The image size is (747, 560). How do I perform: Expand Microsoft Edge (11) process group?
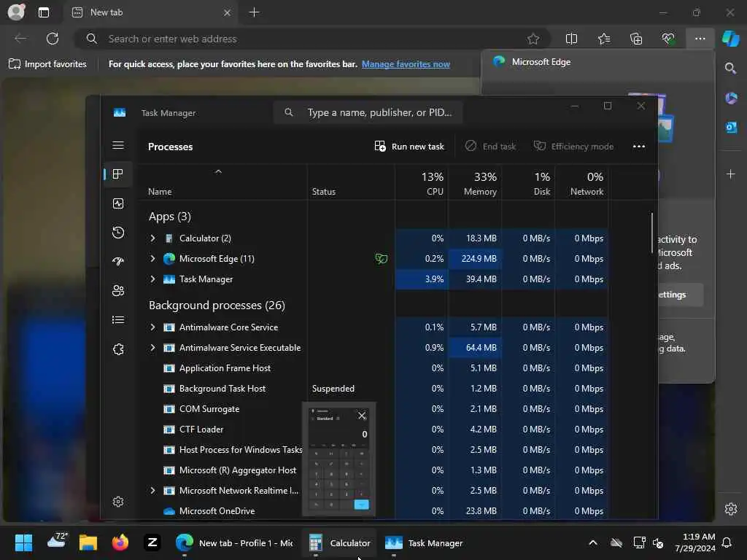click(x=152, y=259)
